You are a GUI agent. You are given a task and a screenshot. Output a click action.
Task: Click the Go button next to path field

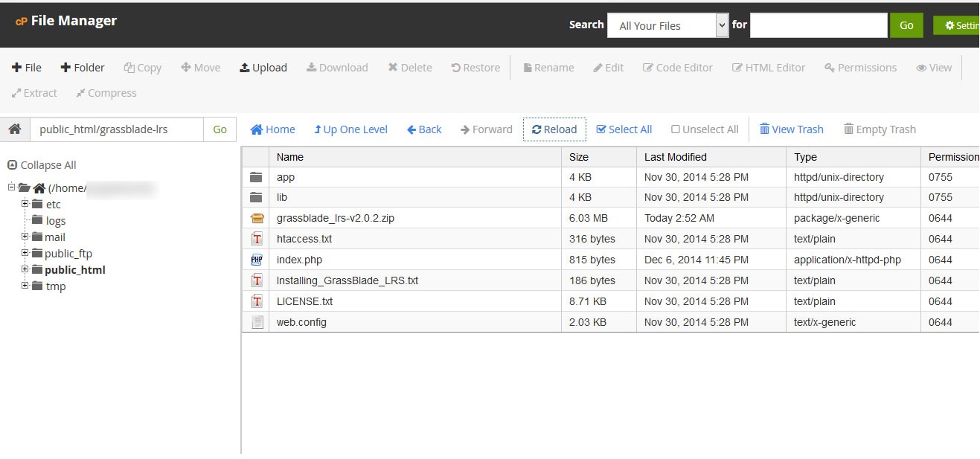point(220,129)
